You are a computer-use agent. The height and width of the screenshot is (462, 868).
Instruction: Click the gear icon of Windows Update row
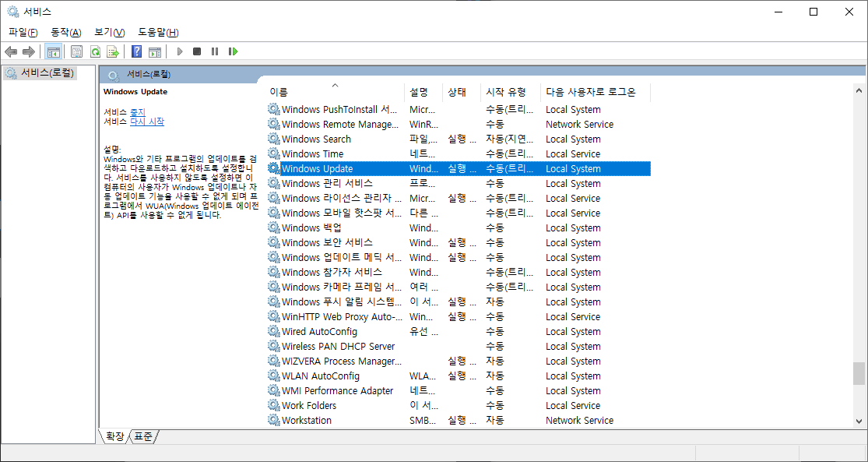(273, 168)
